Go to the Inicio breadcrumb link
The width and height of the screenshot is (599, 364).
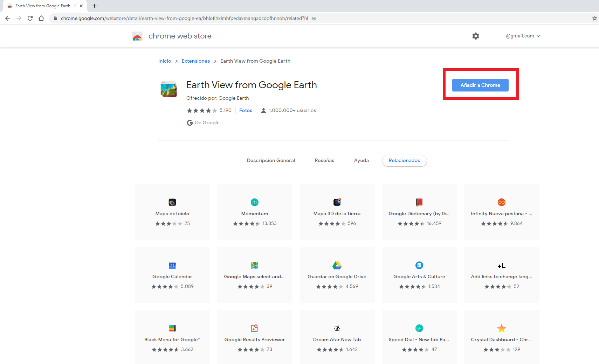click(165, 61)
